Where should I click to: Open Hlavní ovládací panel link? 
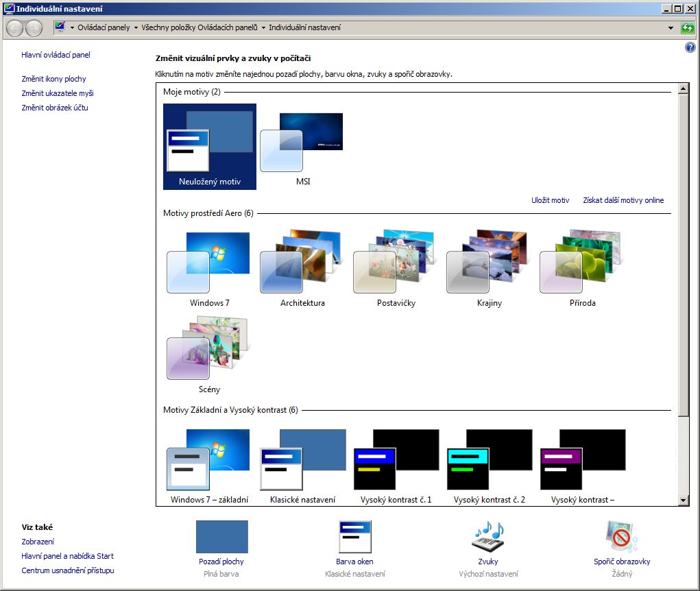click(56, 55)
